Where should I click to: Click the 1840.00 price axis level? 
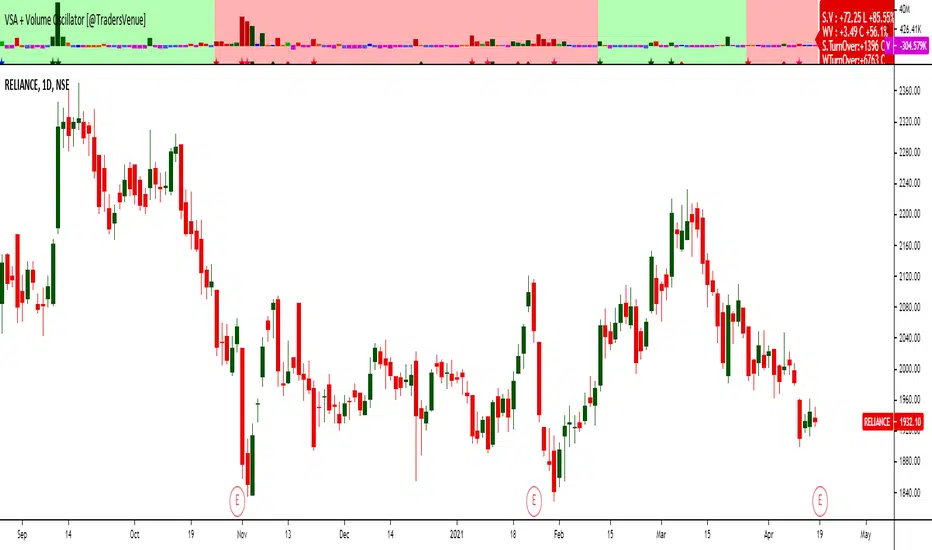pos(909,492)
